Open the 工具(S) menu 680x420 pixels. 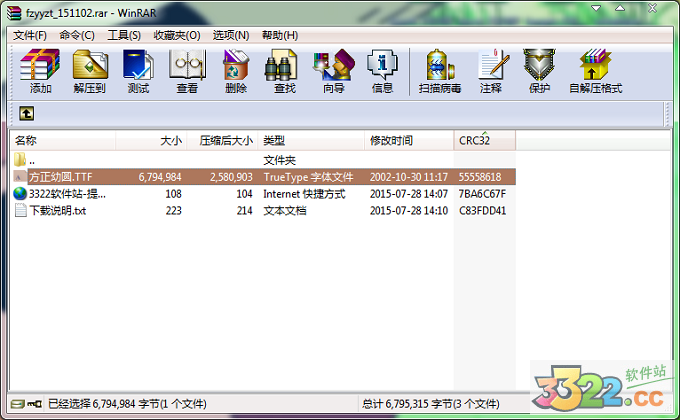click(124, 35)
